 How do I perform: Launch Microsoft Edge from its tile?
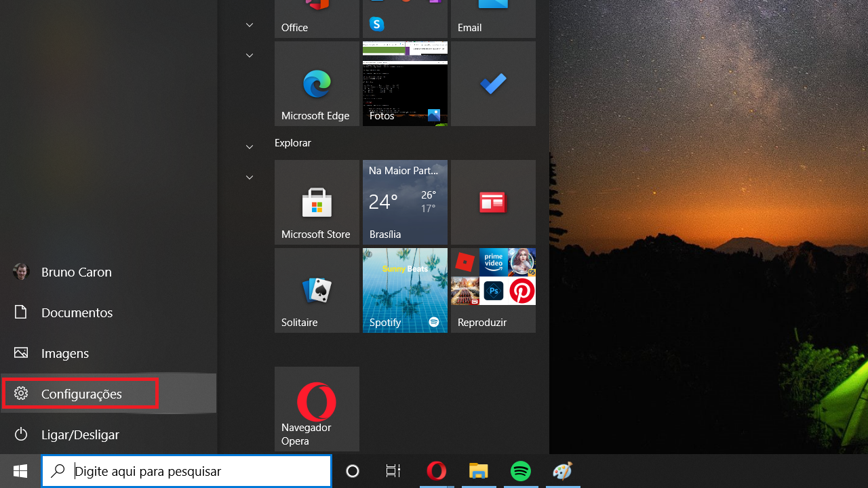317,83
